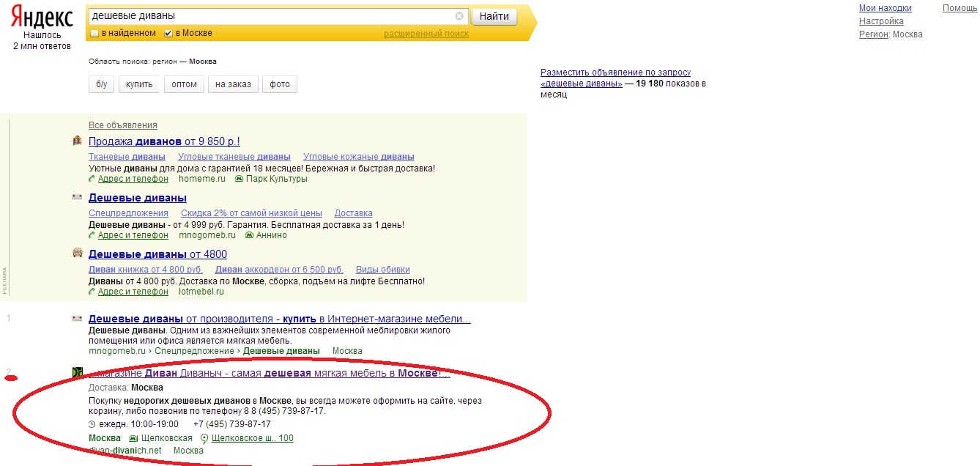Open ad 'Продажа диванов от 9 850 р.!'
980x466 pixels.
tap(164, 141)
